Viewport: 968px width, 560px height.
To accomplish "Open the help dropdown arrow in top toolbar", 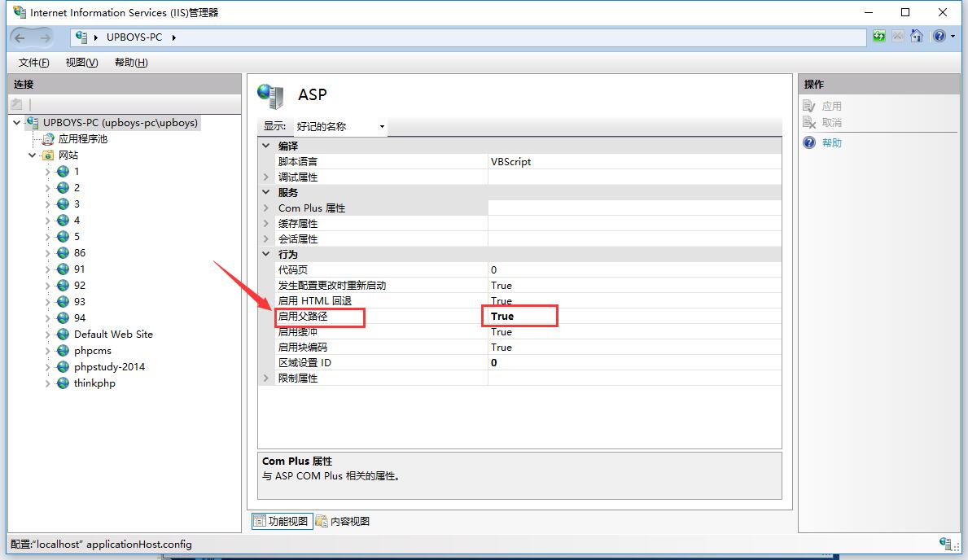I will pyautogui.click(x=953, y=37).
